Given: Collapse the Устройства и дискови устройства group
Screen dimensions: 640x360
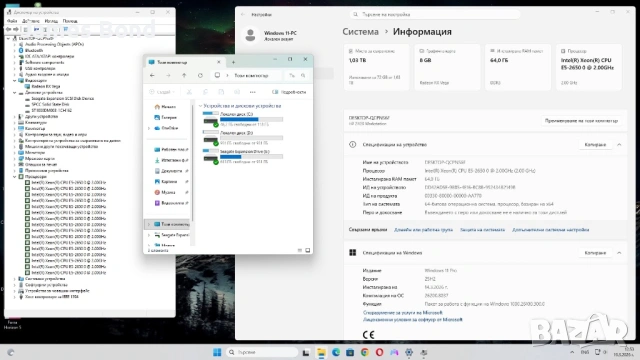Looking at the screenshot, I should click(x=200, y=106).
